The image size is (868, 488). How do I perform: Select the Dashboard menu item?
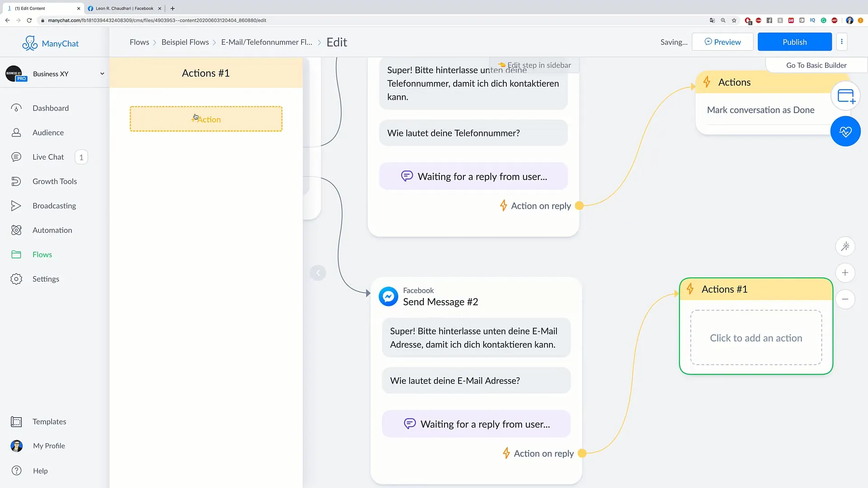point(51,108)
